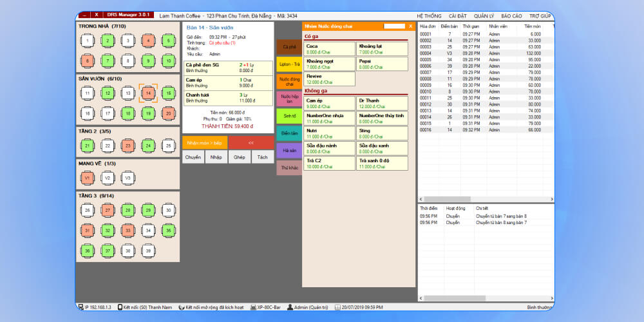Image resolution: width=644 pixels, height=322 pixels.
Task: Click the Admin user status icon
Action: click(290, 308)
